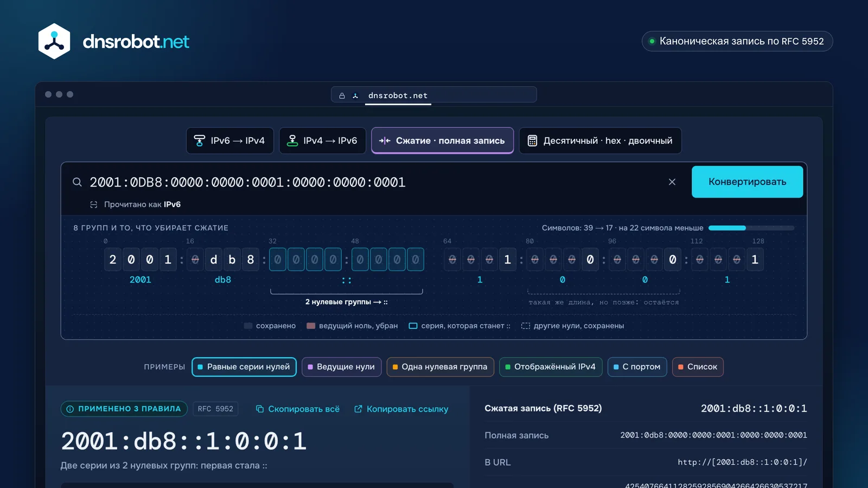This screenshot has width=868, height=488.
Task: Pick the Список example chip
Action: [698, 367]
